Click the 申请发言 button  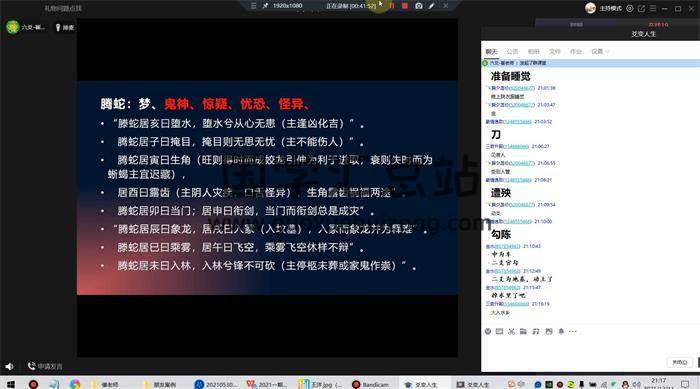(x=45, y=366)
